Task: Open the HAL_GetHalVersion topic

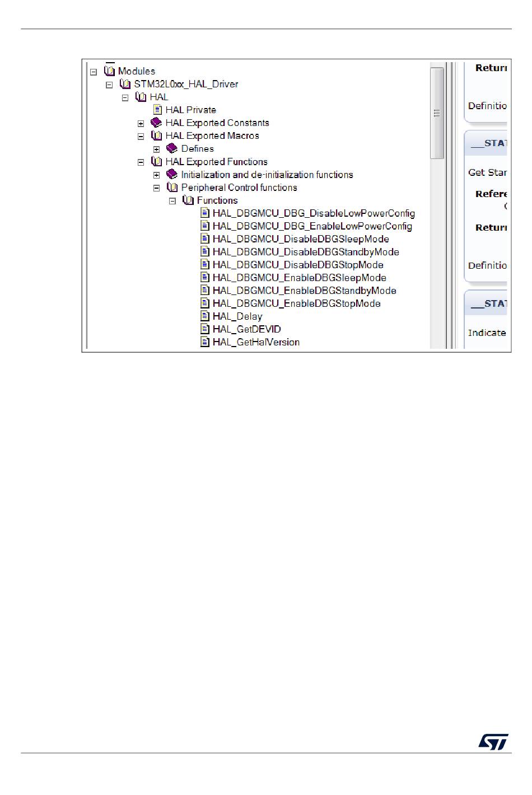Action: [256, 342]
